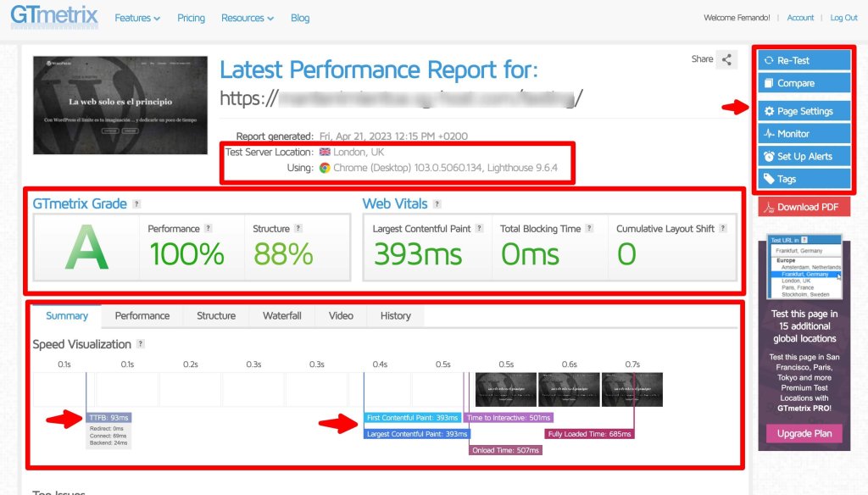This screenshot has width=868, height=495.
Task: Click the Monitor button
Action: [x=804, y=134]
